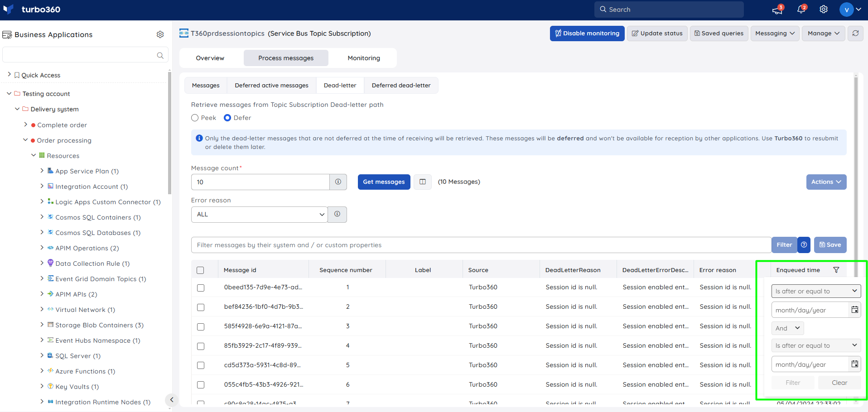Toggle the select-all header checkbox
The width and height of the screenshot is (868, 412).
200,270
